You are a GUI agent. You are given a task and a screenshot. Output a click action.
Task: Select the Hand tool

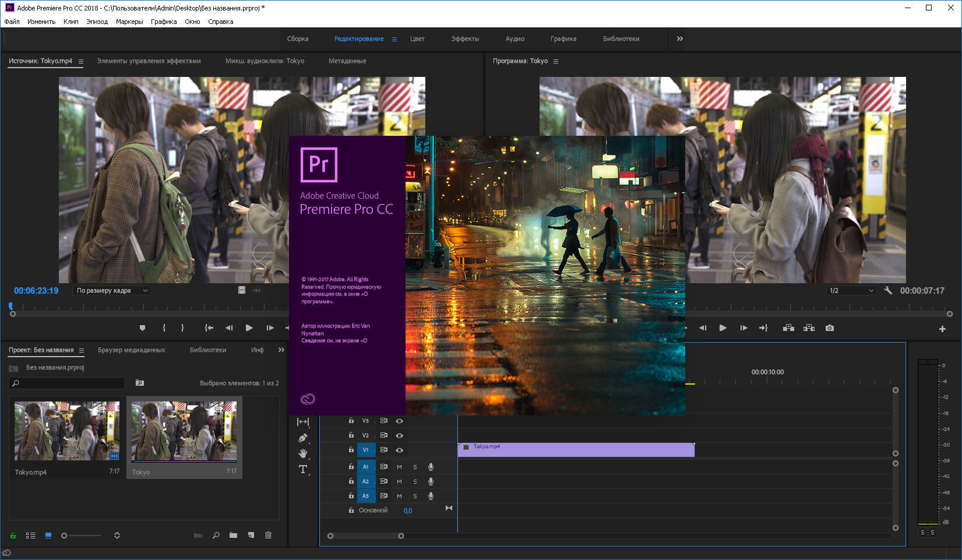pos(302,453)
